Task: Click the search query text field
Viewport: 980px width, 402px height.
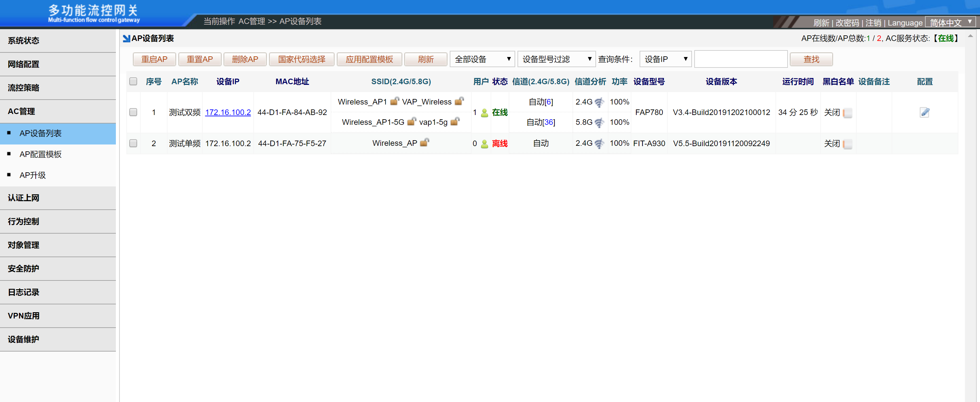Action: pos(740,59)
